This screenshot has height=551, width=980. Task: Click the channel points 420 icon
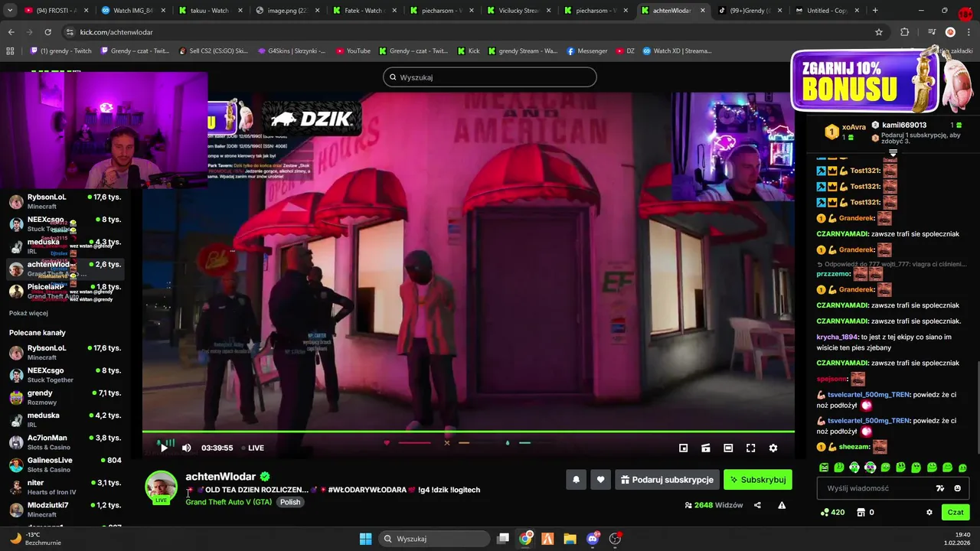831,512
